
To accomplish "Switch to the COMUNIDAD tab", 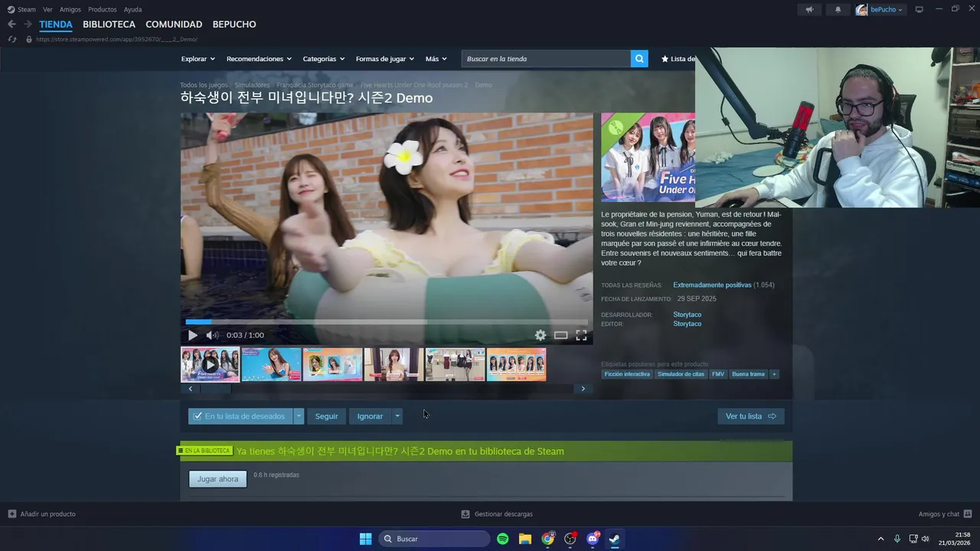I will tap(174, 24).
